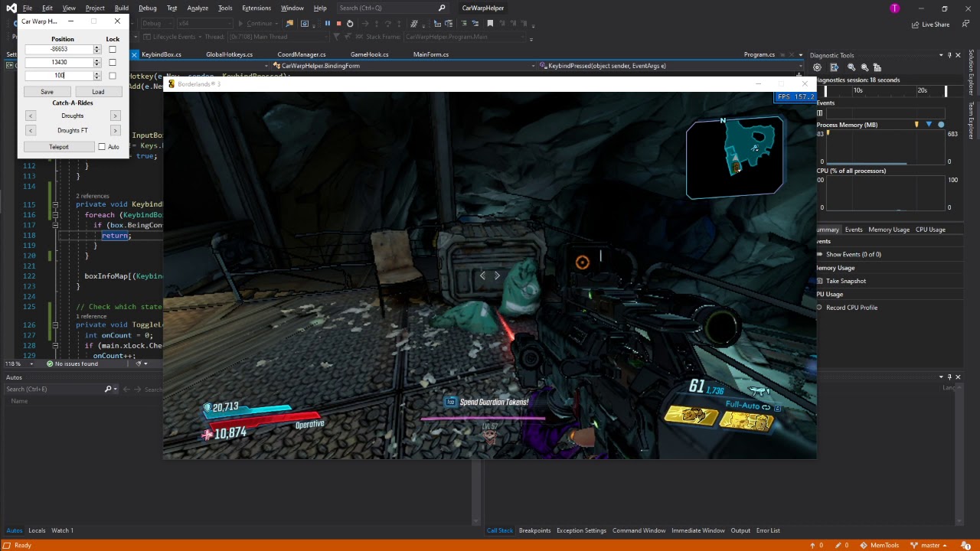The height and width of the screenshot is (551, 980).
Task: Increment the -86653 position value
Action: point(96,47)
